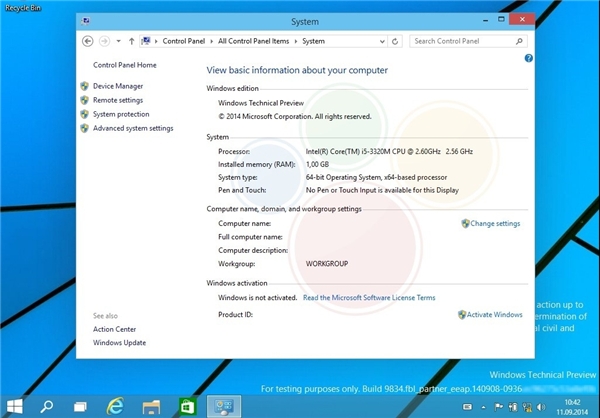Image resolution: width=600 pixels, height=418 pixels.
Task: Maximize the System window
Action: point(501,19)
